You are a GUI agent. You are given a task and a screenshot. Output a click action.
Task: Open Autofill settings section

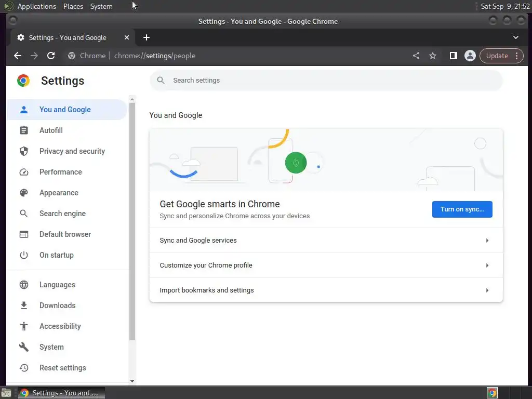coord(67,130)
